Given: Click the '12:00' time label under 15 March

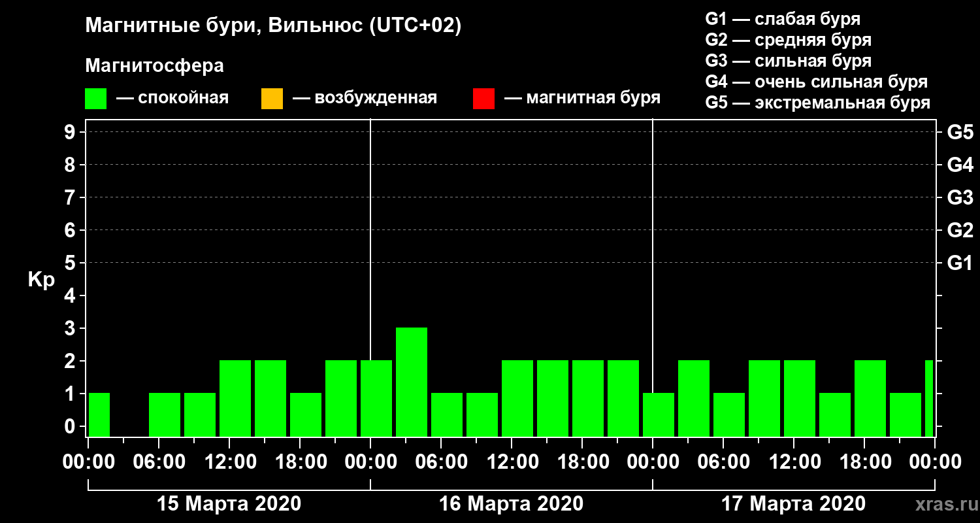Looking at the screenshot, I should (x=230, y=462).
